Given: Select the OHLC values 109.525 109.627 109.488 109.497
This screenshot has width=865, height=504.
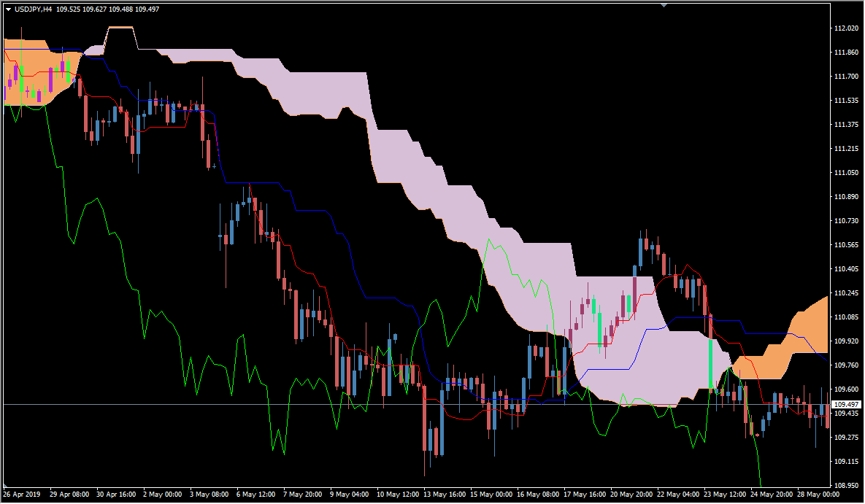Looking at the screenshot, I should click(x=107, y=9).
